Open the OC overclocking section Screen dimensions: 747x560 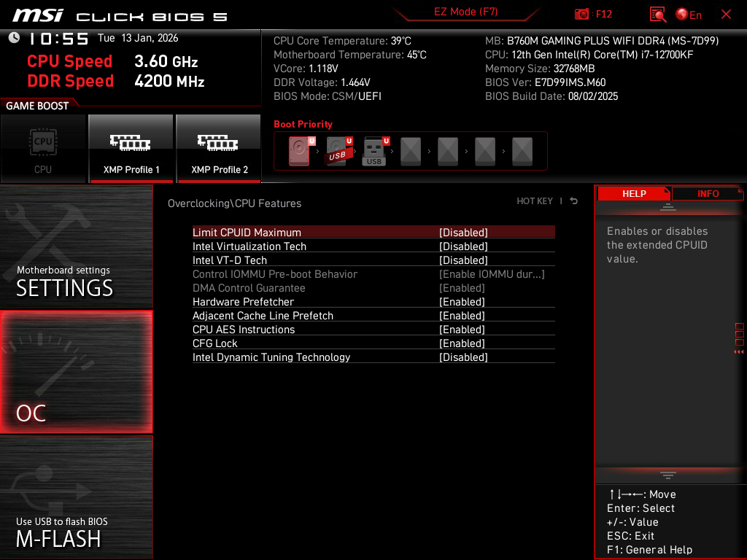pos(76,372)
